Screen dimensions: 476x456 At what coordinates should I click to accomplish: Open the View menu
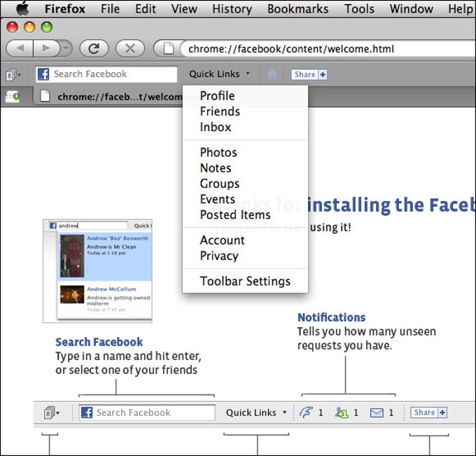click(184, 9)
